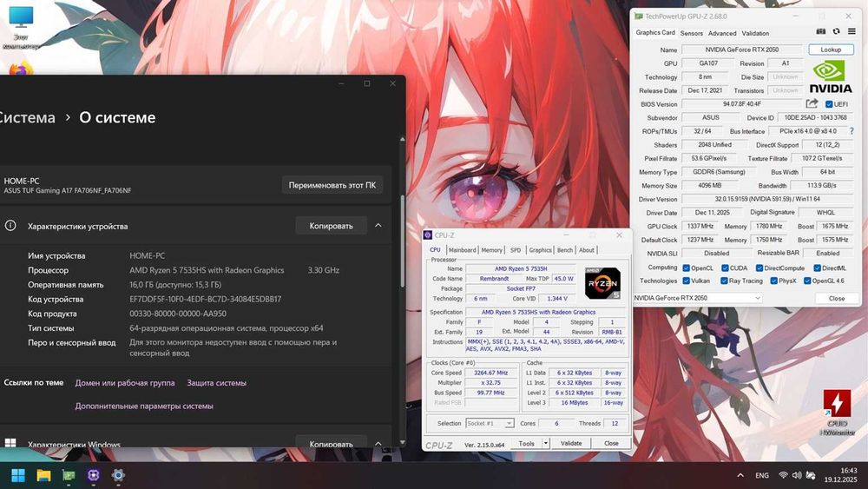Image resolution: width=868 pixels, height=489 pixels.
Task: Click Копировать next to Характеристики устройства
Action: coord(331,226)
